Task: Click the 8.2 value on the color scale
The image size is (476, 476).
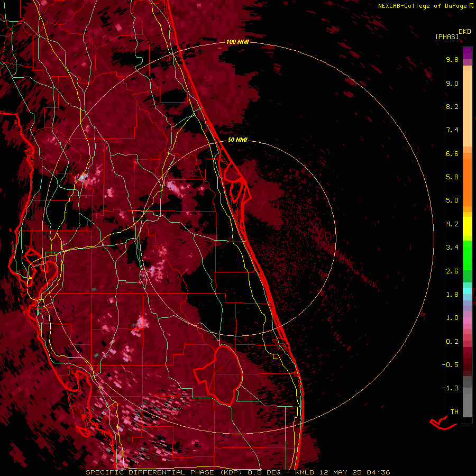Action: coord(452,106)
